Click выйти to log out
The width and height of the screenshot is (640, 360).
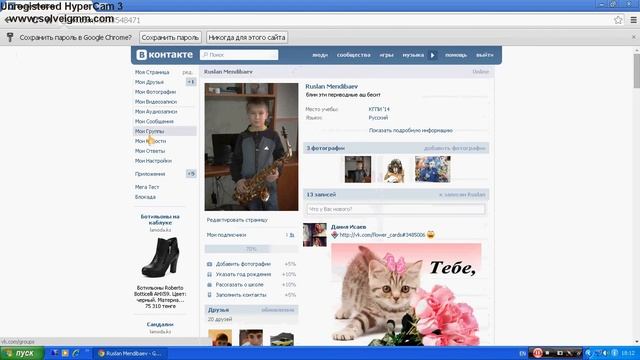point(484,55)
